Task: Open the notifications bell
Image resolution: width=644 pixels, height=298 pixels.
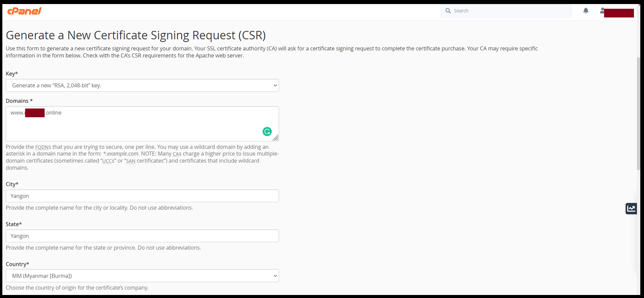Action: (x=586, y=11)
